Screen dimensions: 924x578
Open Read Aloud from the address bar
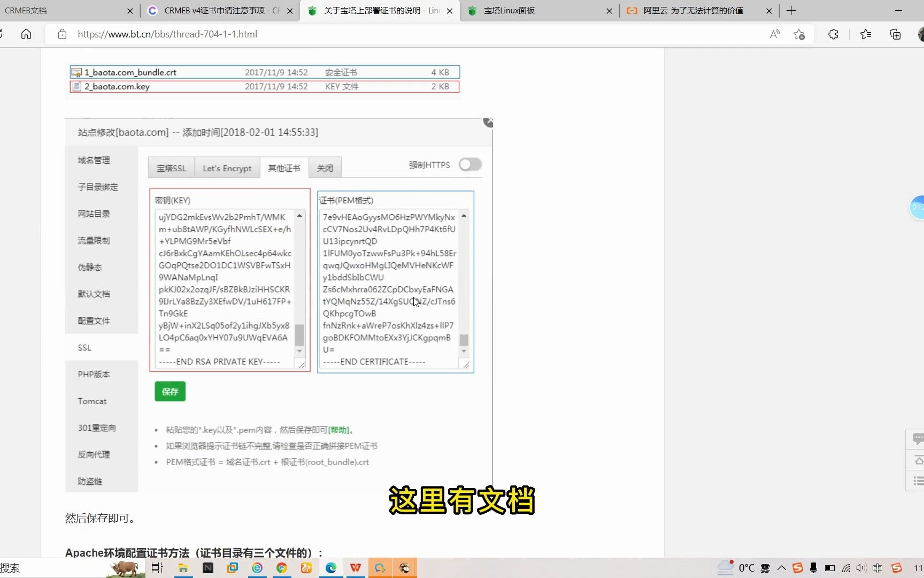pos(775,34)
